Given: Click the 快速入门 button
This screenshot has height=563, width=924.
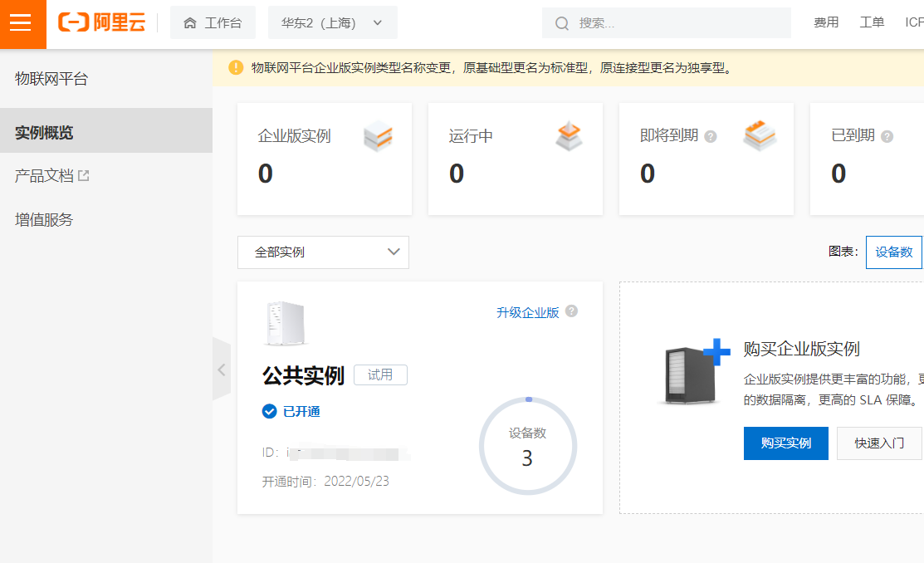Looking at the screenshot, I should pyautogui.click(x=879, y=443).
